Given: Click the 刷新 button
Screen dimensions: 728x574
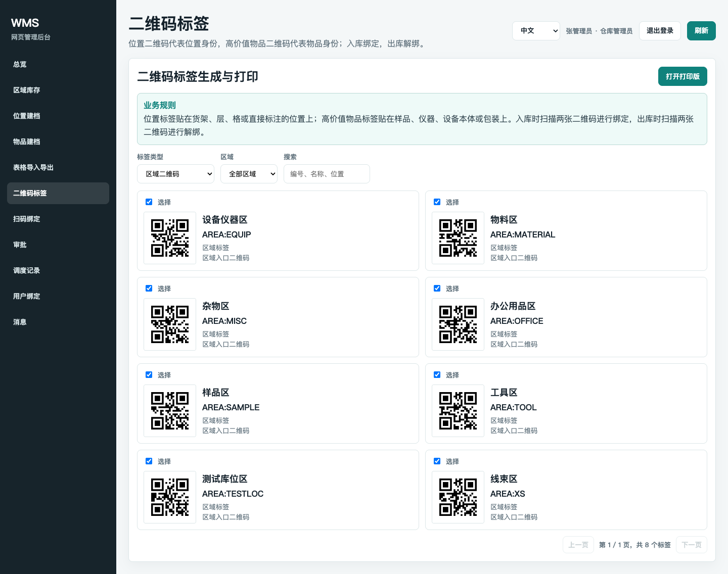Looking at the screenshot, I should point(701,31).
